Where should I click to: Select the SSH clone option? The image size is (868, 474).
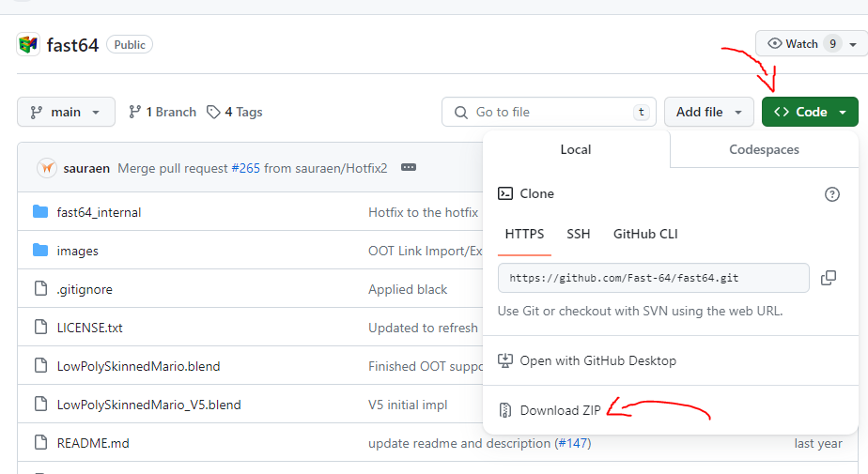[x=578, y=234]
